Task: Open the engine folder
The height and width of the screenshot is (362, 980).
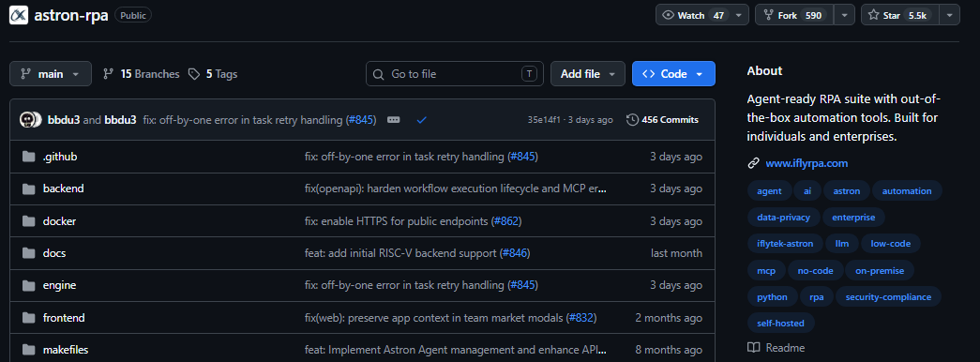Action: tap(59, 286)
